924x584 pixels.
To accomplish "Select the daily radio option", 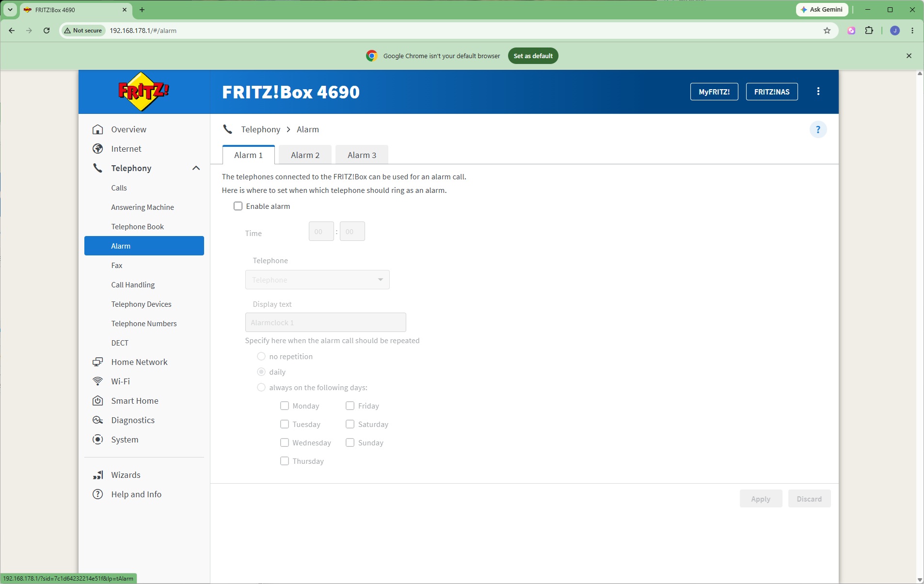I will click(261, 372).
